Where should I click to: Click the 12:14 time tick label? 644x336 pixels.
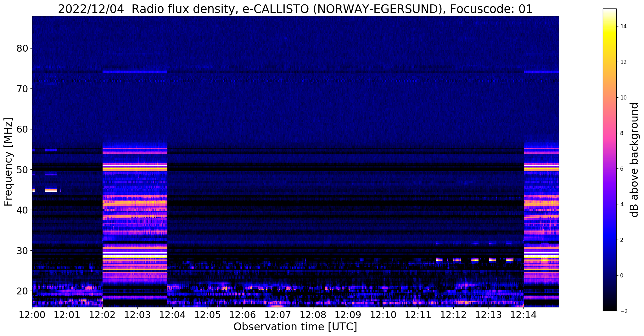(524, 315)
